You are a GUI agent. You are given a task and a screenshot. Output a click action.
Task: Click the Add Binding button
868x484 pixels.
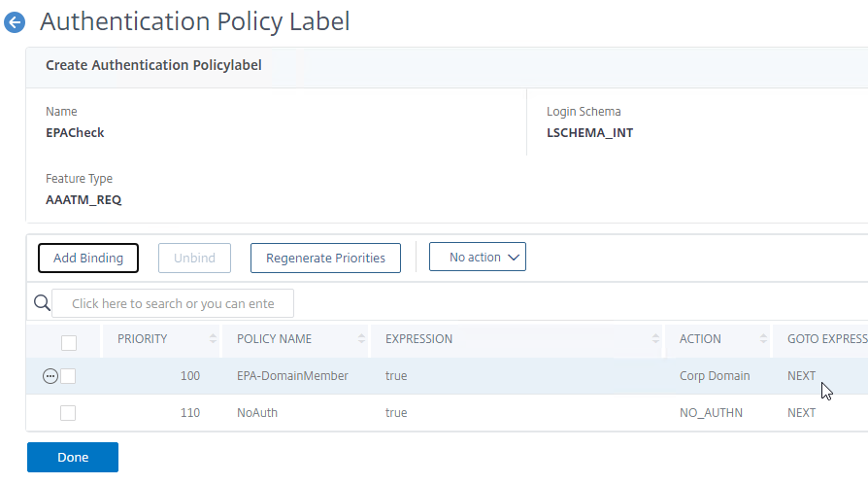[x=88, y=258]
